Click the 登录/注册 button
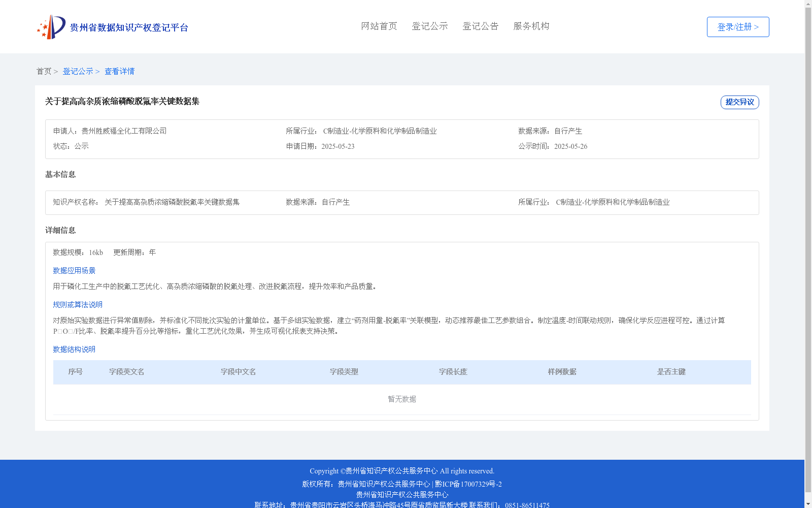 738,27
